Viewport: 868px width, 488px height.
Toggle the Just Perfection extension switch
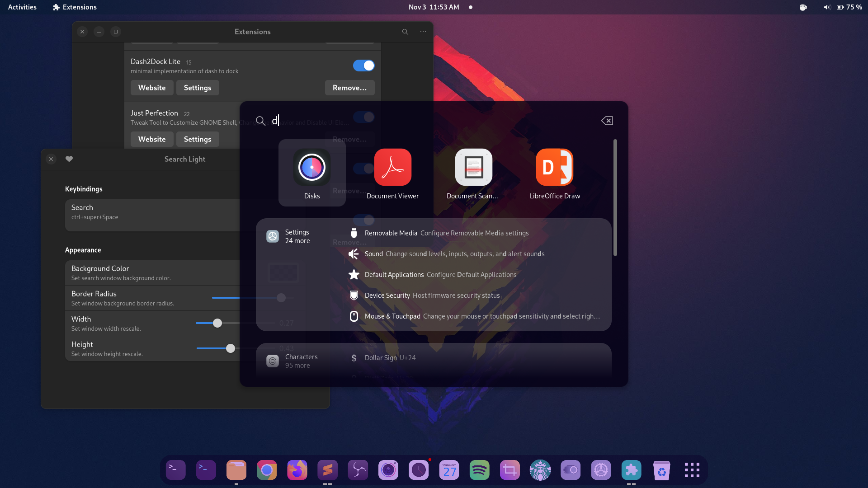pos(363,117)
